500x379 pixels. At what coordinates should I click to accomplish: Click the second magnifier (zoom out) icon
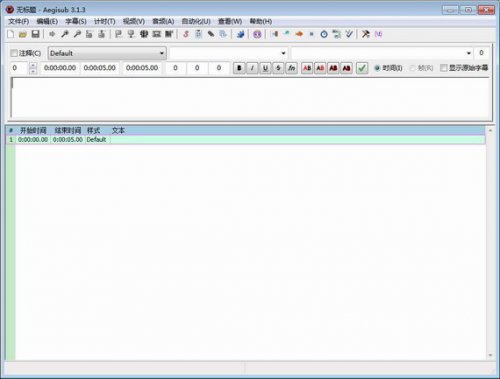pos(77,34)
